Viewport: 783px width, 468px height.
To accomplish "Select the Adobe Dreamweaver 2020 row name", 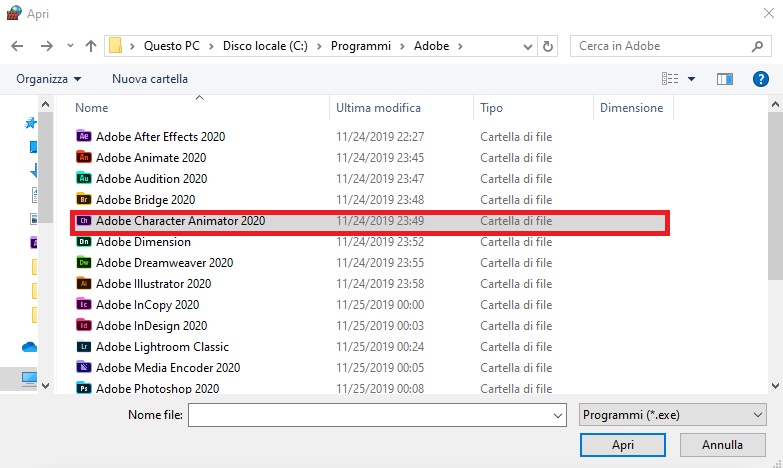I will (x=164, y=263).
